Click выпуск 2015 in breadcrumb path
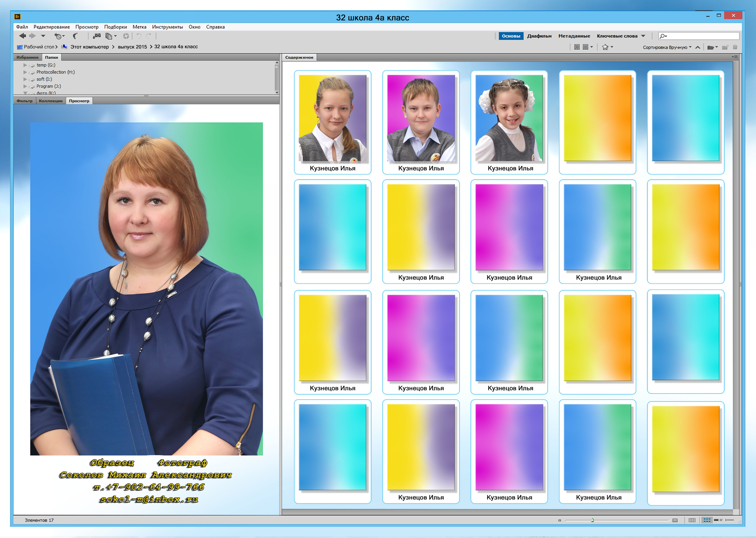Image resolution: width=756 pixels, height=538 pixels. (x=132, y=47)
